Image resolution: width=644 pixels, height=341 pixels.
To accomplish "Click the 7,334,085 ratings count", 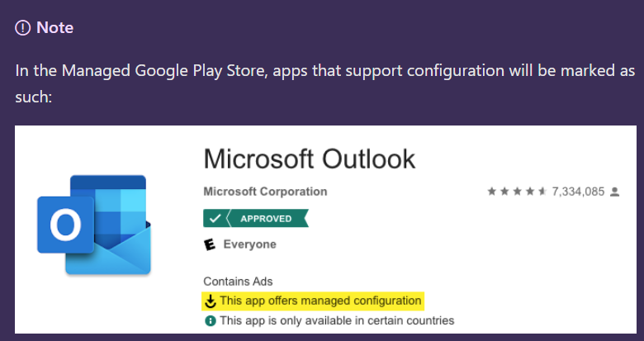I will [x=578, y=192].
